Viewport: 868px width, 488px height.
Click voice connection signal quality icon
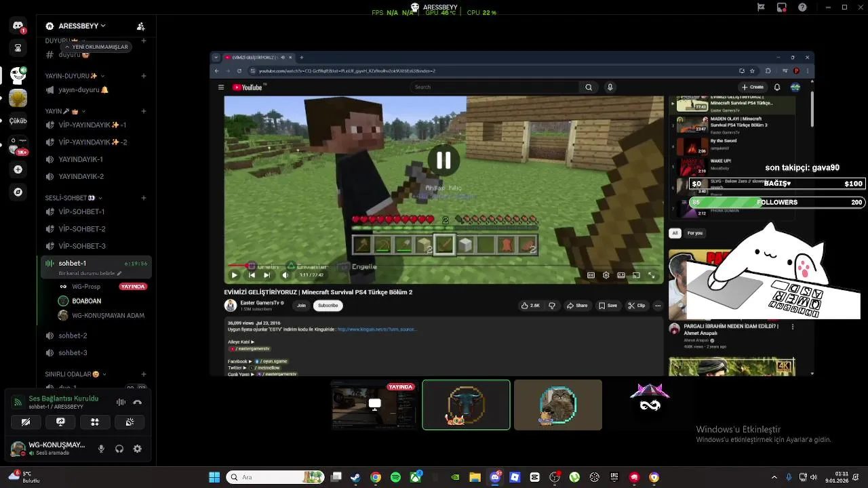click(x=18, y=402)
